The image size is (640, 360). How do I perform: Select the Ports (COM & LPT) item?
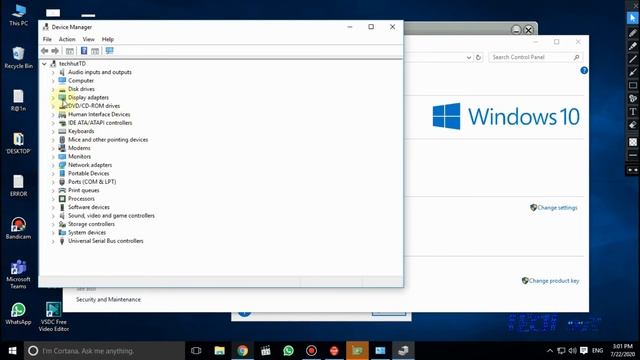pyautogui.click(x=92, y=182)
